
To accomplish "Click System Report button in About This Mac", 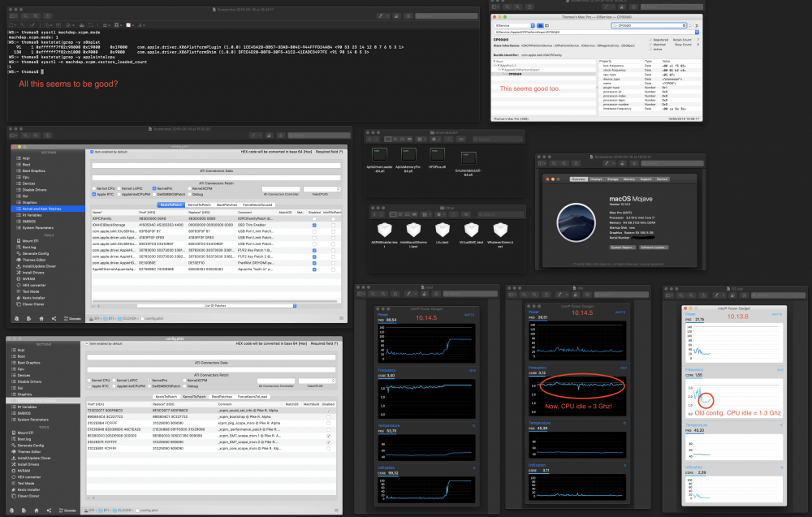I will (x=623, y=248).
